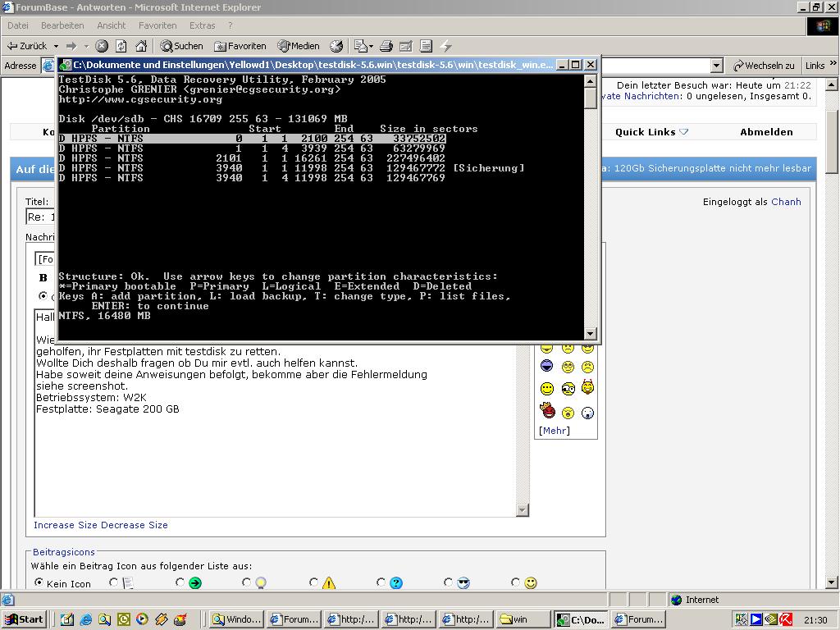Click the Stop loading icon
The height and width of the screenshot is (630, 840).
pos(102,46)
